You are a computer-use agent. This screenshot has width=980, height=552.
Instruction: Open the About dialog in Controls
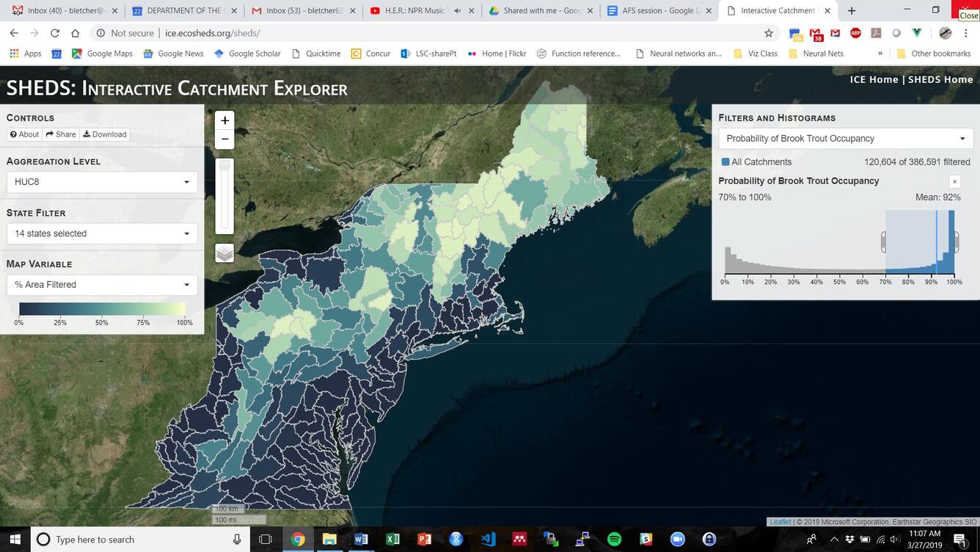pos(25,134)
